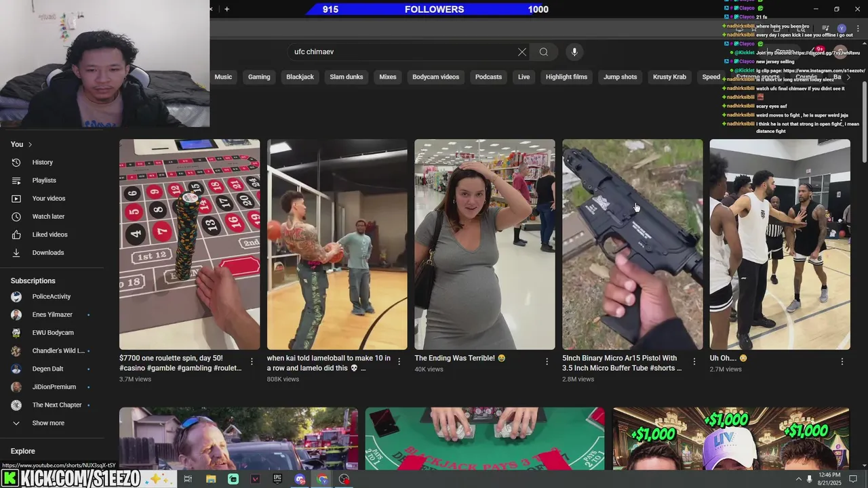Screen dimensions: 868x488
Task: Click the Subscriptions section heading
Action: [33, 281]
